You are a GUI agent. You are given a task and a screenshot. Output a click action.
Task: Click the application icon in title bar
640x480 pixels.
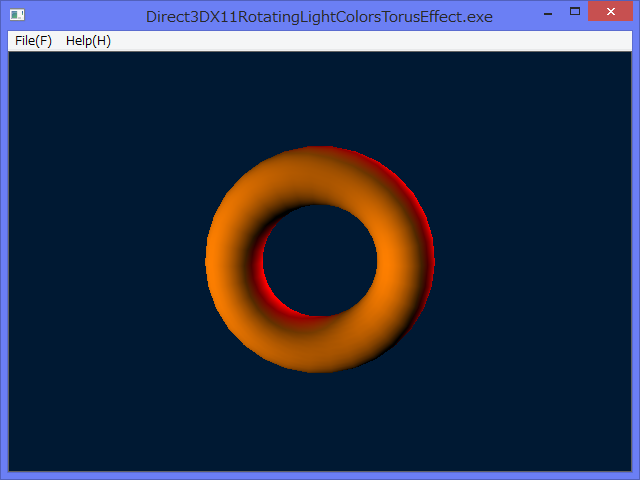coord(17,15)
